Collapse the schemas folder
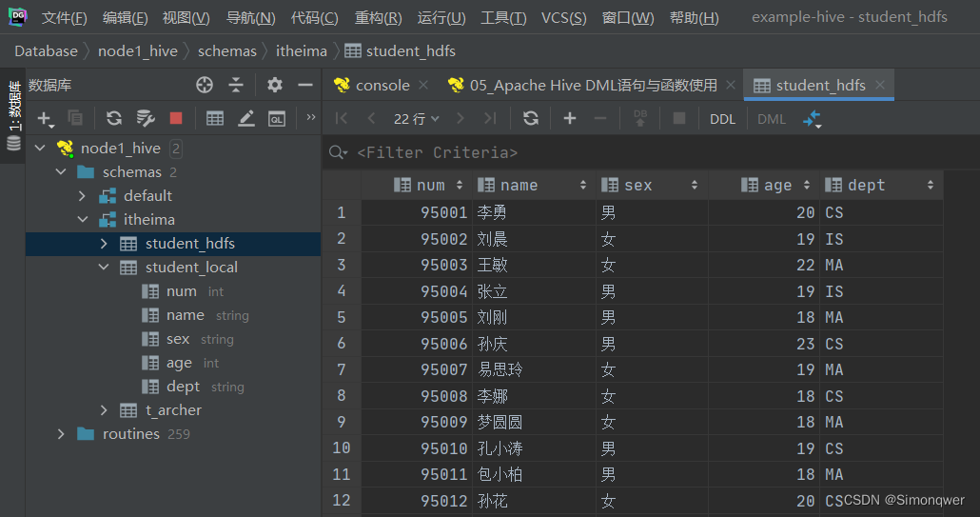This screenshot has height=517, width=980. pyautogui.click(x=61, y=172)
